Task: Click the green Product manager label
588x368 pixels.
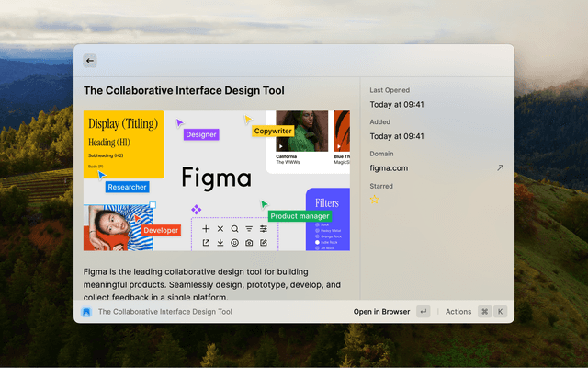Action: [299, 216]
